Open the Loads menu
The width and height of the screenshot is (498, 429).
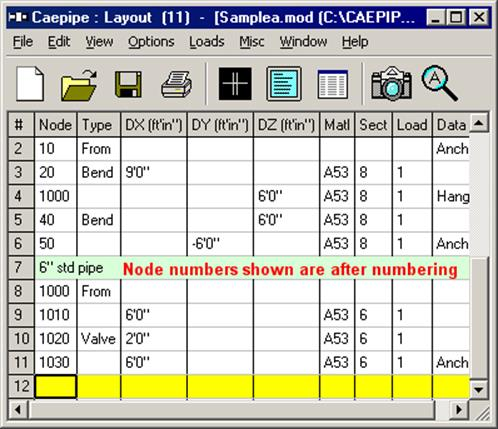pos(207,42)
